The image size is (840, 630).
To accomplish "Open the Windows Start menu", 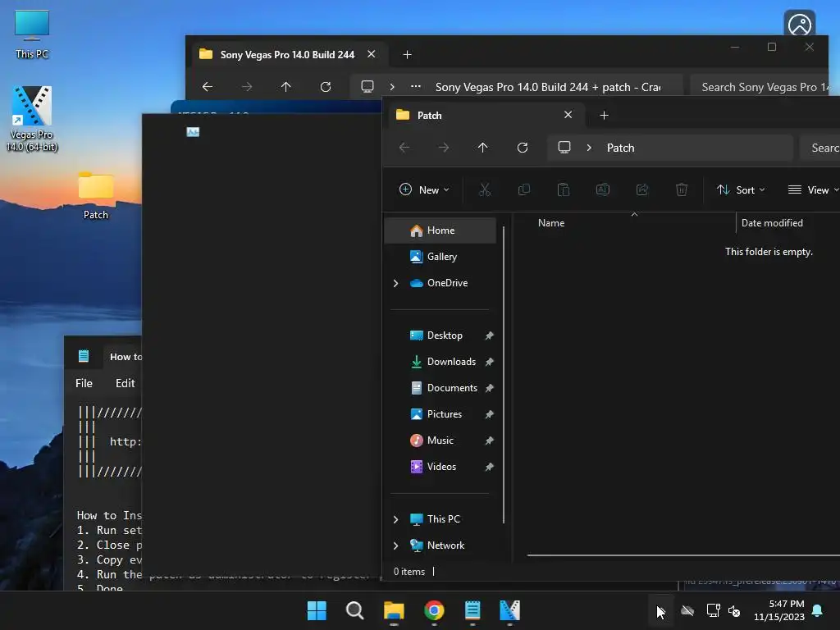I will point(317,610).
